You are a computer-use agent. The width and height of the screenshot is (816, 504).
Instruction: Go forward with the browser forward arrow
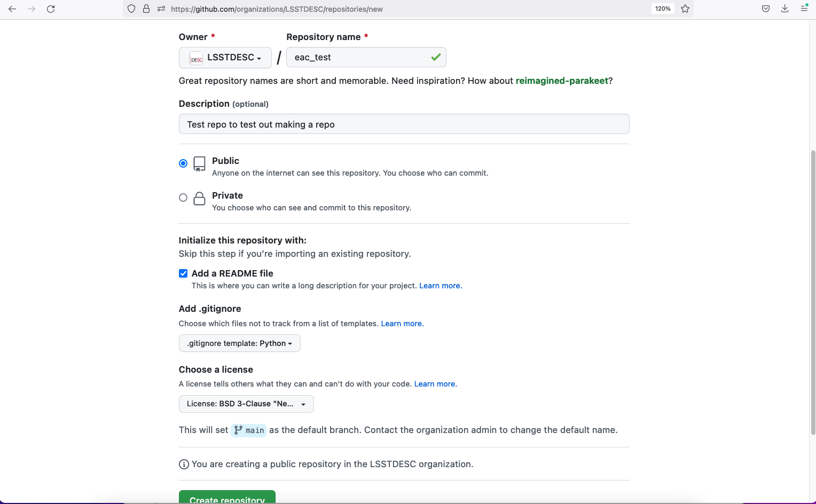(32, 9)
